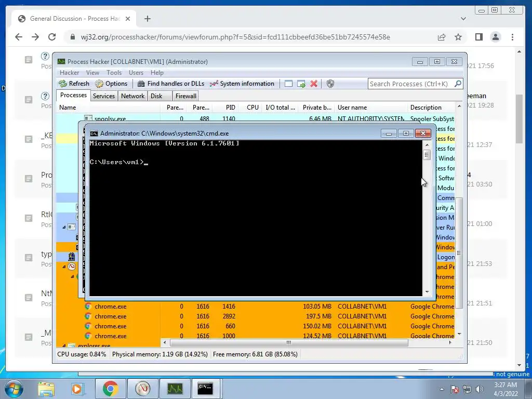Click the cmd.exe vertical scrollbar thumb
Screen dimensions: 532x399
427,155
